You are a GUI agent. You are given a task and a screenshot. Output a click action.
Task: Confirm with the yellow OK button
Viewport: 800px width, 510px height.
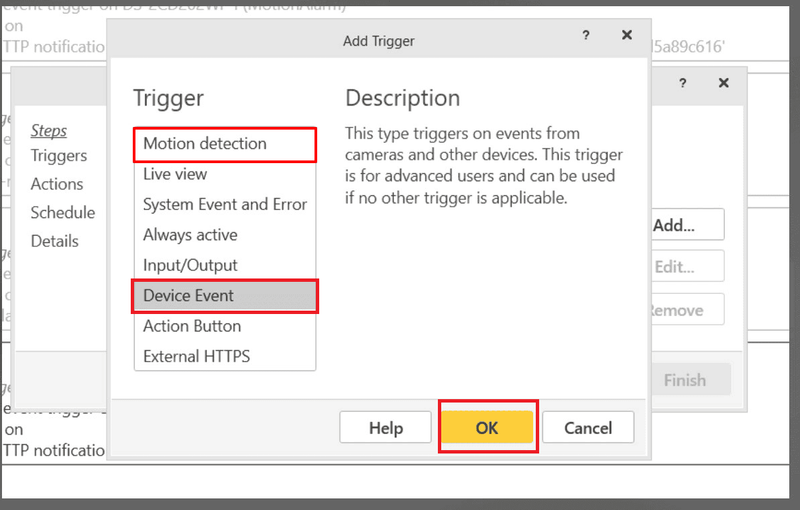click(x=487, y=427)
